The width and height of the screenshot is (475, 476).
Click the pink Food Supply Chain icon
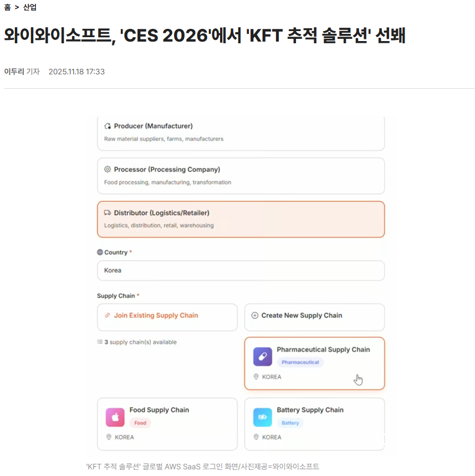[115, 417]
